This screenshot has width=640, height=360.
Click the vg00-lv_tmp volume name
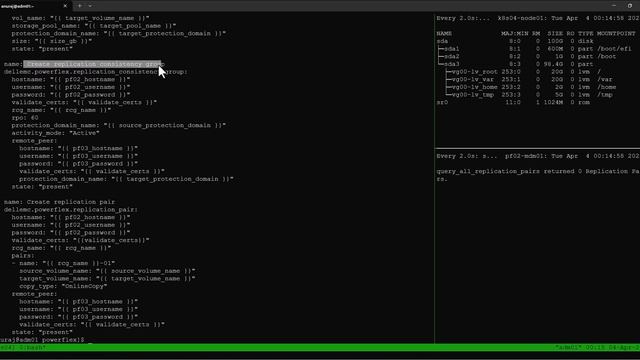pos(473,95)
